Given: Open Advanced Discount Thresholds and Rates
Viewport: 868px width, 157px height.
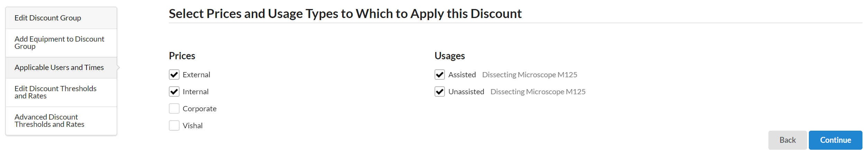Looking at the screenshot, I should pos(49,121).
